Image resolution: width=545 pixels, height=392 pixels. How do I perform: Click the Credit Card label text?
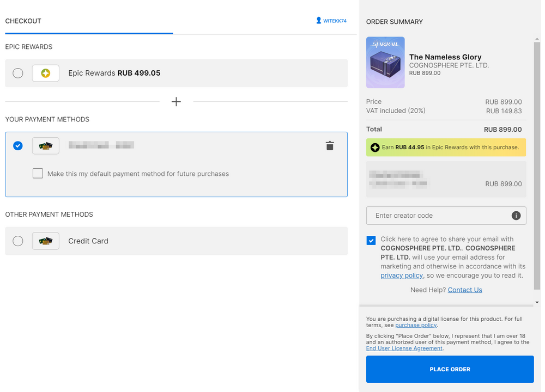(88, 241)
